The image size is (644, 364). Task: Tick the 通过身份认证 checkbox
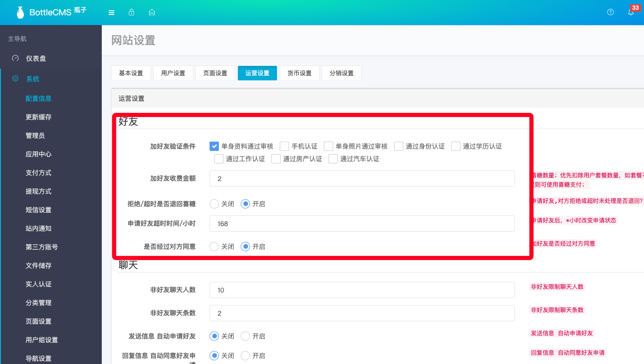pos(399,146)
